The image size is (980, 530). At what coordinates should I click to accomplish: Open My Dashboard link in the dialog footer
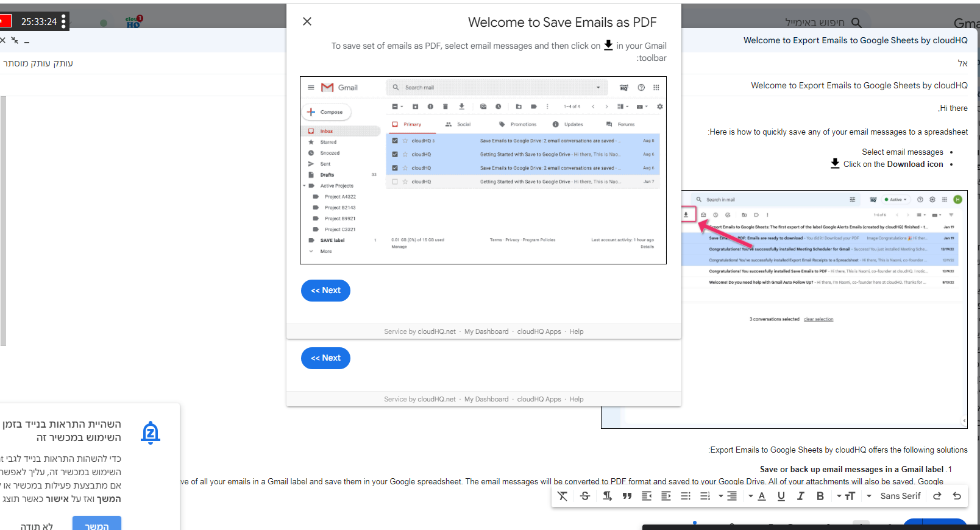coord(486,331)
